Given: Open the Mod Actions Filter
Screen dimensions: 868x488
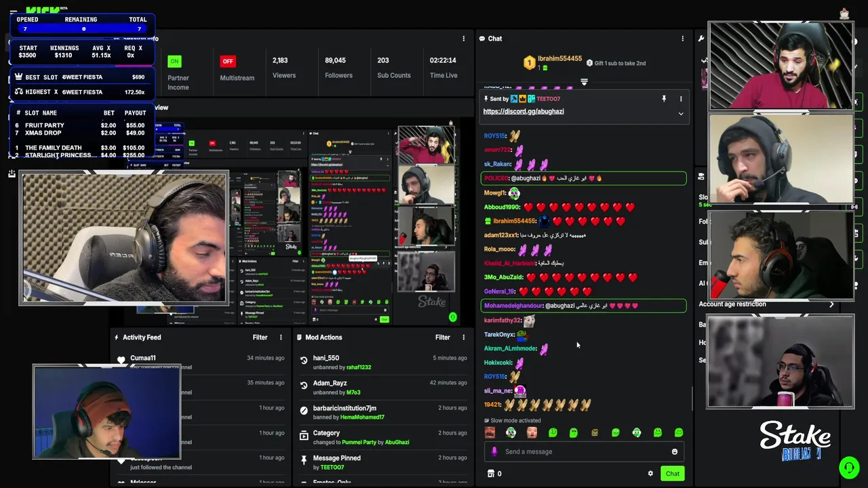Looking at the screenshot, I should tap(442, 337).
